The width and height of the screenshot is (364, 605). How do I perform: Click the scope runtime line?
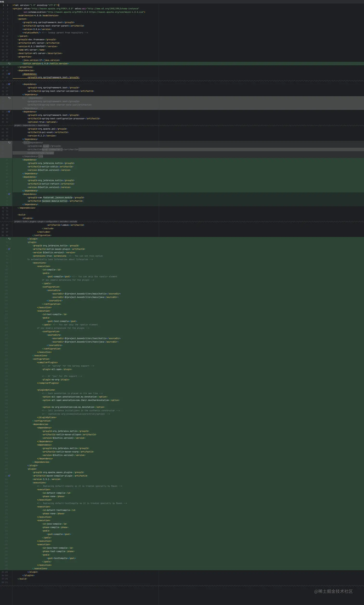tap(40, 153)
